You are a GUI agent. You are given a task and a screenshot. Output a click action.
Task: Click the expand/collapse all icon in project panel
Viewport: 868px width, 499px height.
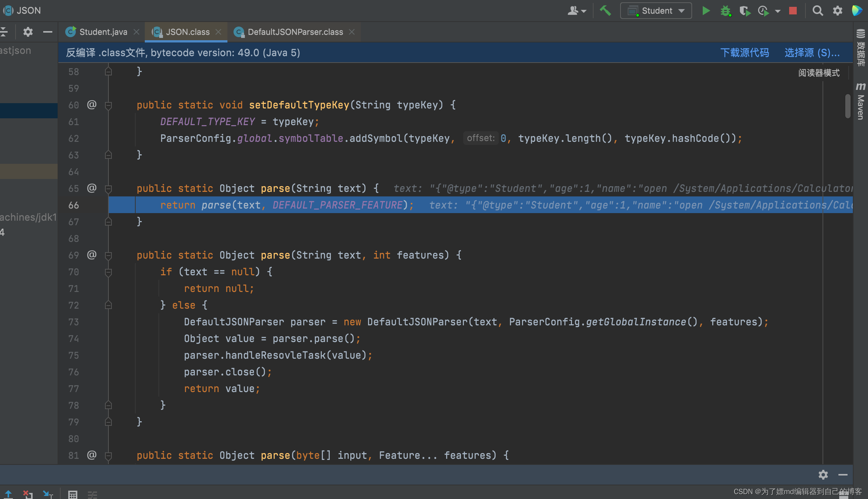point(4,32)
